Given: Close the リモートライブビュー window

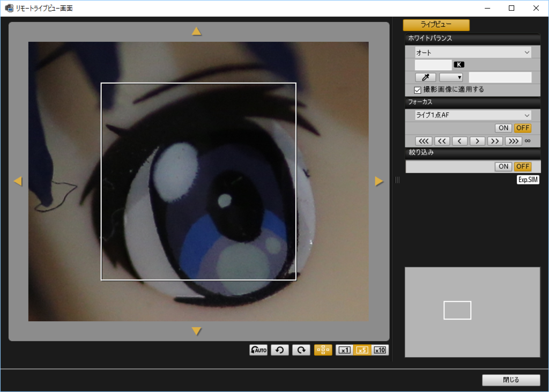Looking at the screenshot, I should tap(536, 8).
